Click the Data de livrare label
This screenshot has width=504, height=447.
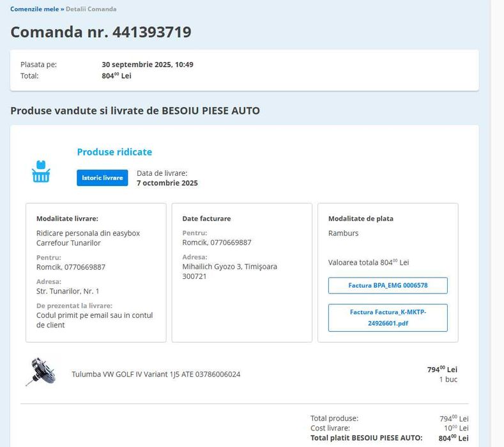click(x=162, y=173)
